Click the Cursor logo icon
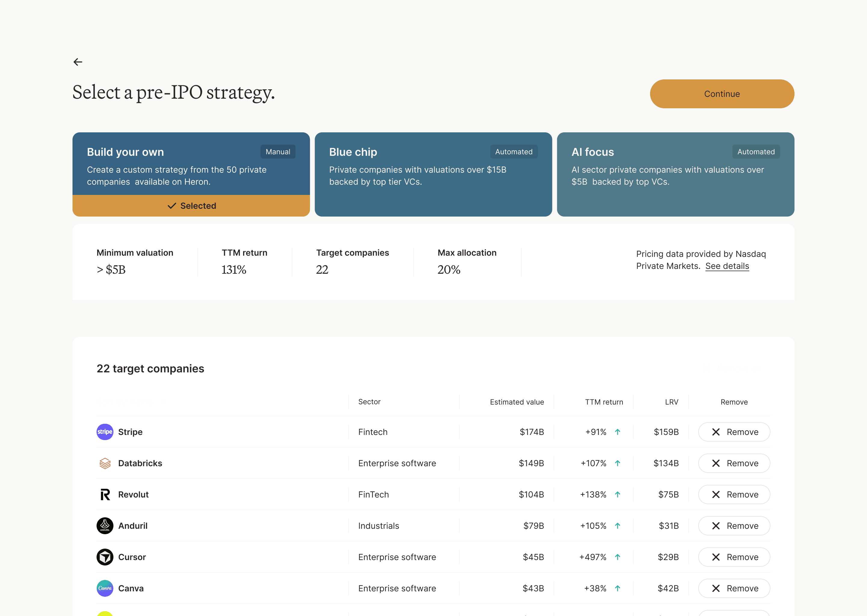The image size is (867, 616). point(105,557)
